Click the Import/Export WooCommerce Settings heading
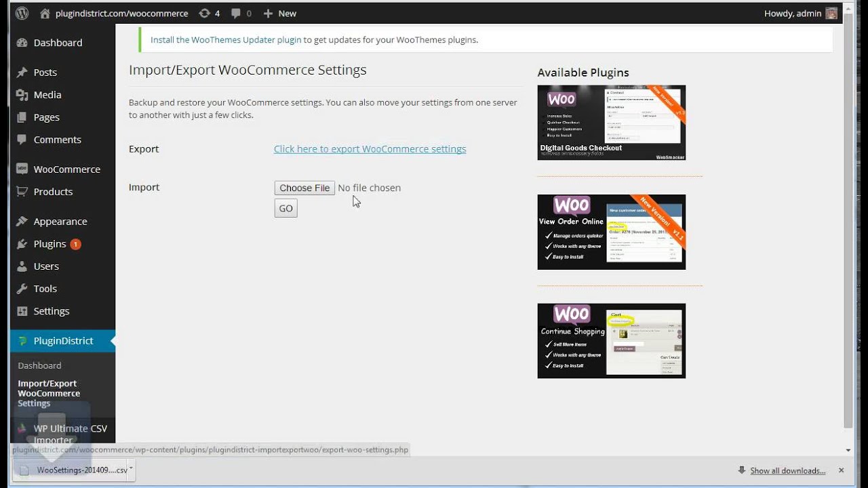868x488 pixels. click(248, 70)
